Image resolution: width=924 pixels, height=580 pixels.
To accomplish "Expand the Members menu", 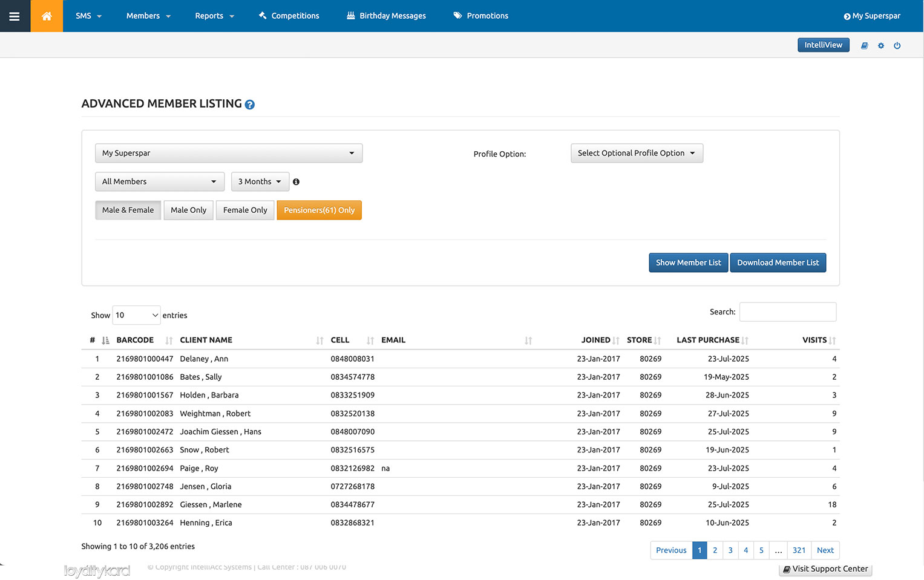I will tap(148, 16).
